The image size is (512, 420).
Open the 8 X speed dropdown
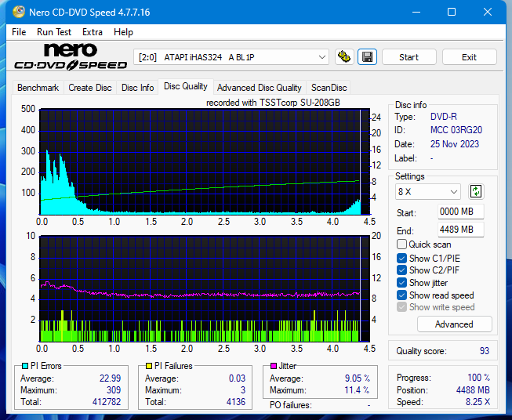click(x=428, y=191)
